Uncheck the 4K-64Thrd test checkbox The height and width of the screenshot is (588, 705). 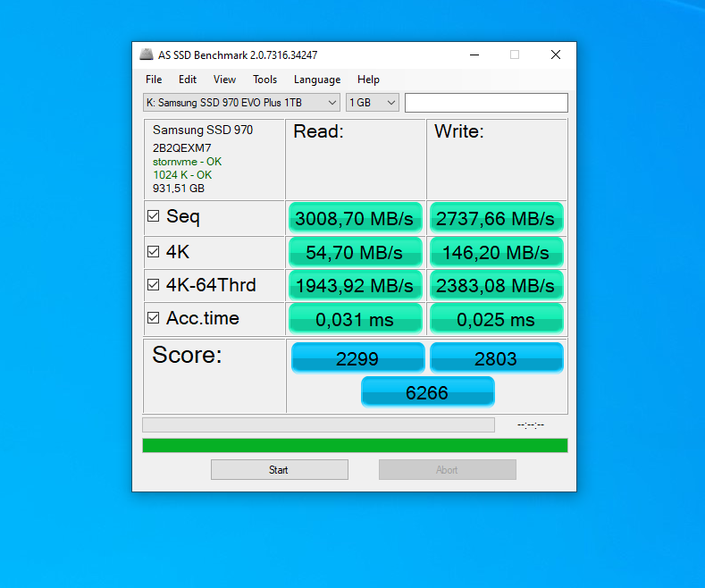click(154, 284)
